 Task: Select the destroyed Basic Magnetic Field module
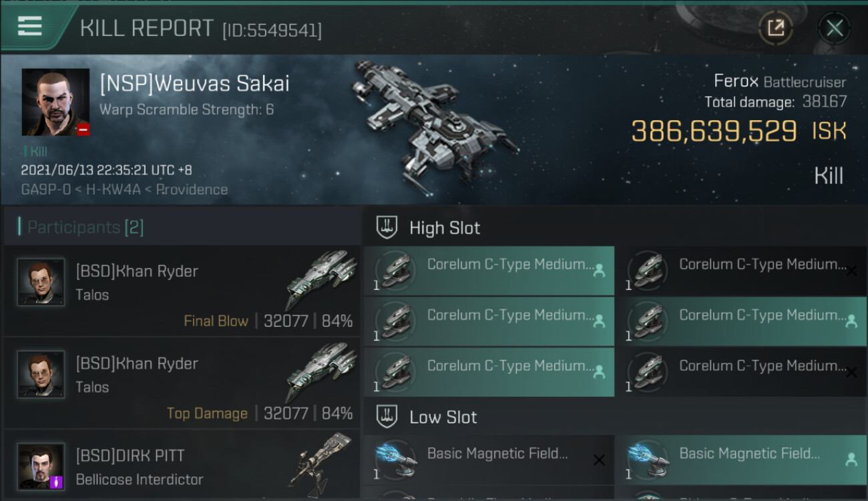489,460
